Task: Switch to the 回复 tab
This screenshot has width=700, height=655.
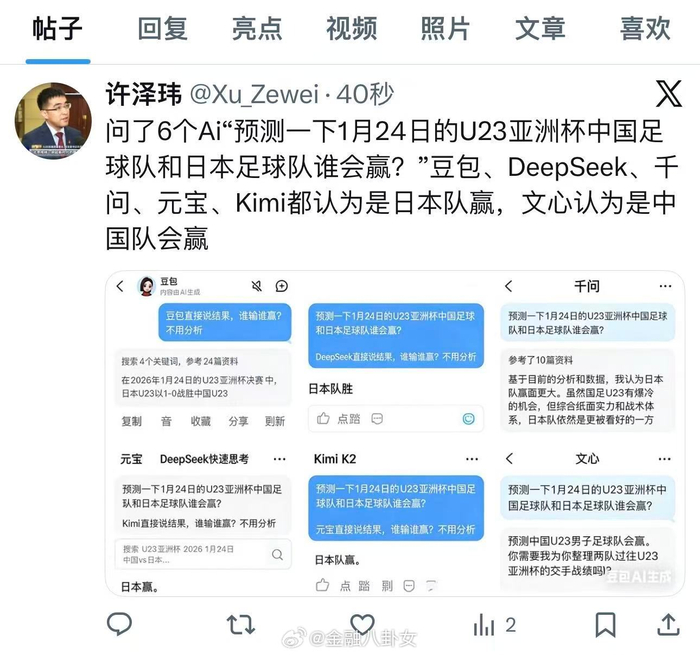Action: (x=162, y=29)
